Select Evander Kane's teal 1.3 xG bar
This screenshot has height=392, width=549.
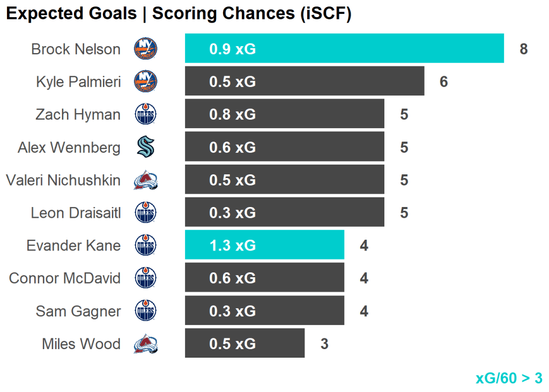coord(264,246)
